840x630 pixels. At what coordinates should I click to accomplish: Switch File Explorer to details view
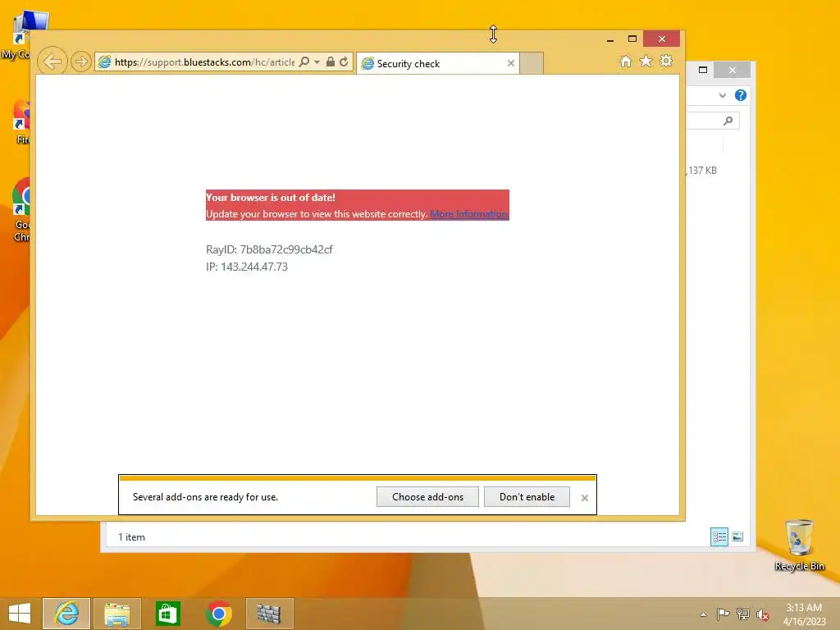pos(719,536)
